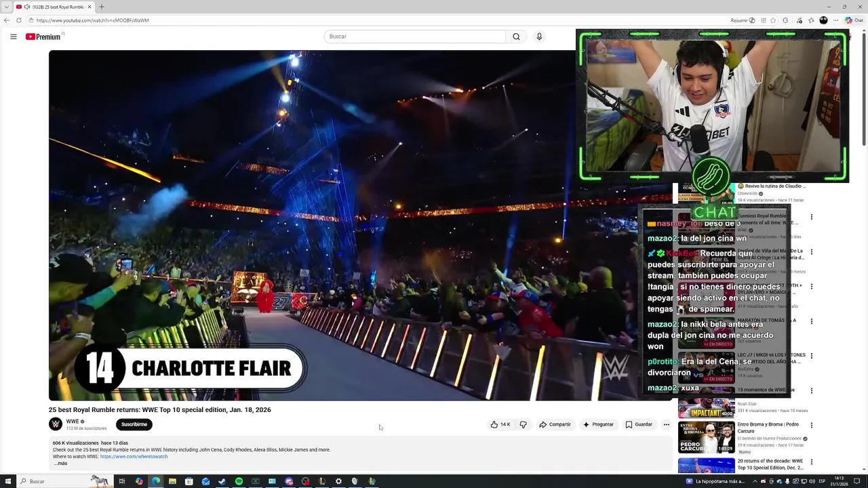Viewport: 868px width, 488px height.
Task: Open Entre Broma y Broma video thumbnail
Action: (x=706, y=438)
